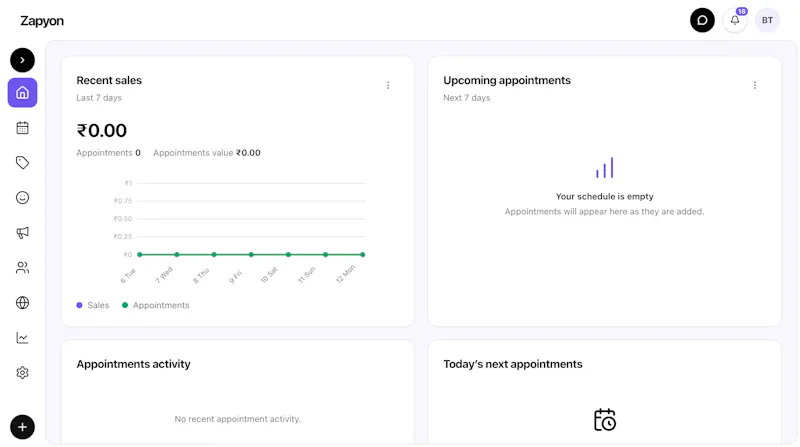The image size is (800, 447).
Task: Click the 9 Fri data point
Action: click(251, 254)
